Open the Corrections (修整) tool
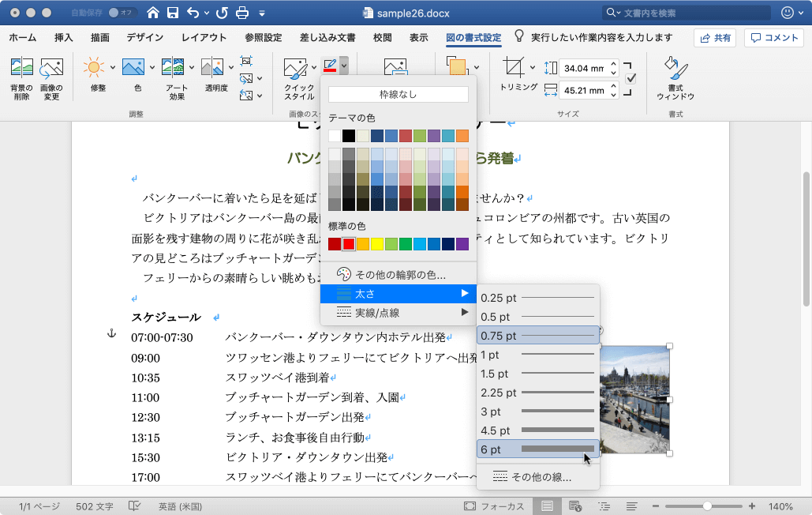812x515 pixels. coord(94,68)
